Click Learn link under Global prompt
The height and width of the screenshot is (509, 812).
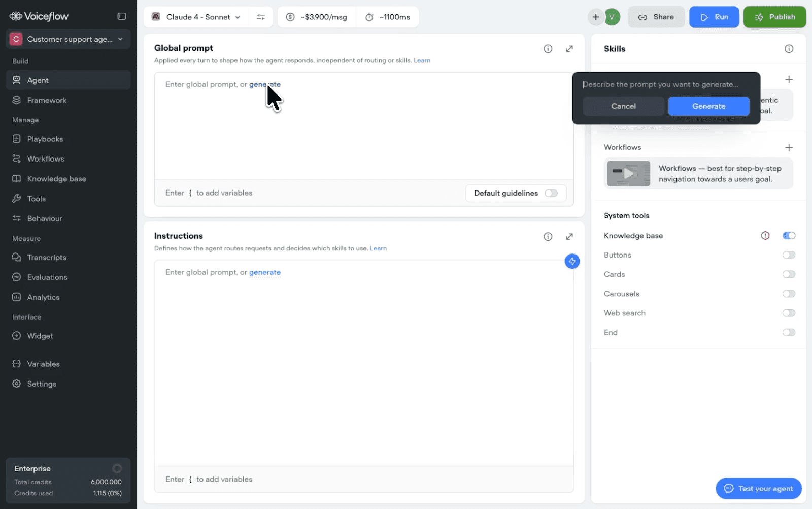point(422,60)
